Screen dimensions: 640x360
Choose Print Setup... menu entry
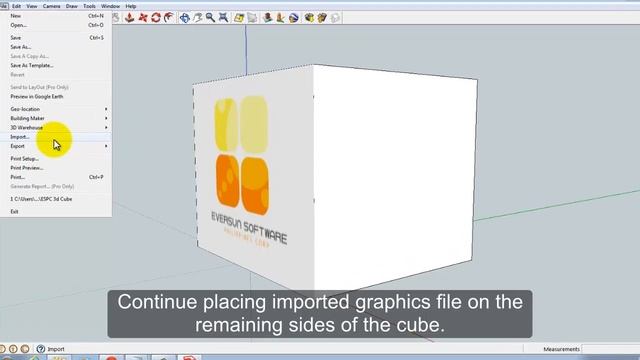coord(56,158)
